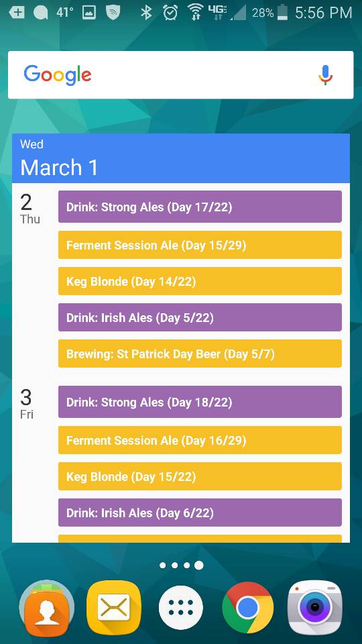
Task: Open Drink: Strong Ales (Day 17/22) event
Action: click(x=200, y=207)
